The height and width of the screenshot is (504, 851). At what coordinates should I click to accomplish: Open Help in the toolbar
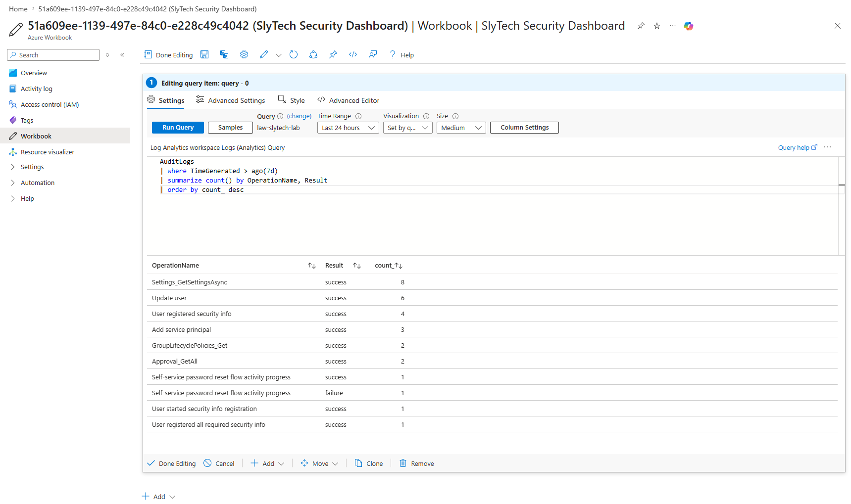tap(401, 55)
